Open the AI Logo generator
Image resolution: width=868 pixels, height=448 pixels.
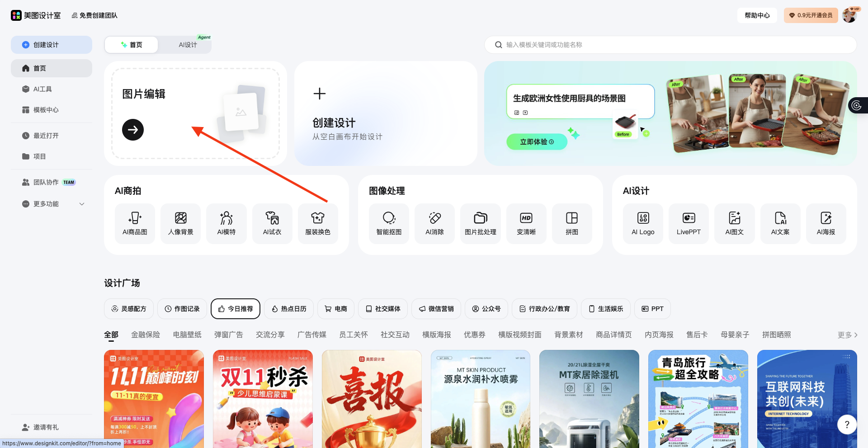643,224
